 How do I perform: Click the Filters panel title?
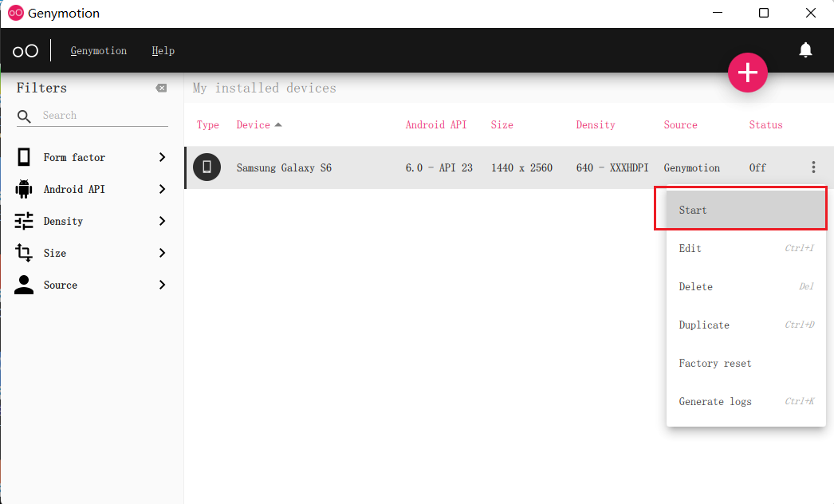click(41, 88)
